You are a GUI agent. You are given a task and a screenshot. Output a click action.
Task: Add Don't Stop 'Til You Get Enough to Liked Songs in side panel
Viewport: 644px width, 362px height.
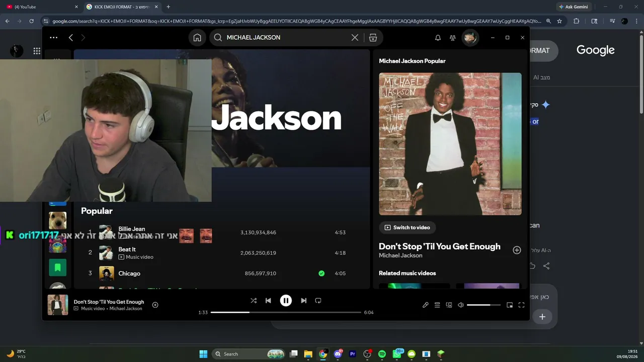coord(517,250)
